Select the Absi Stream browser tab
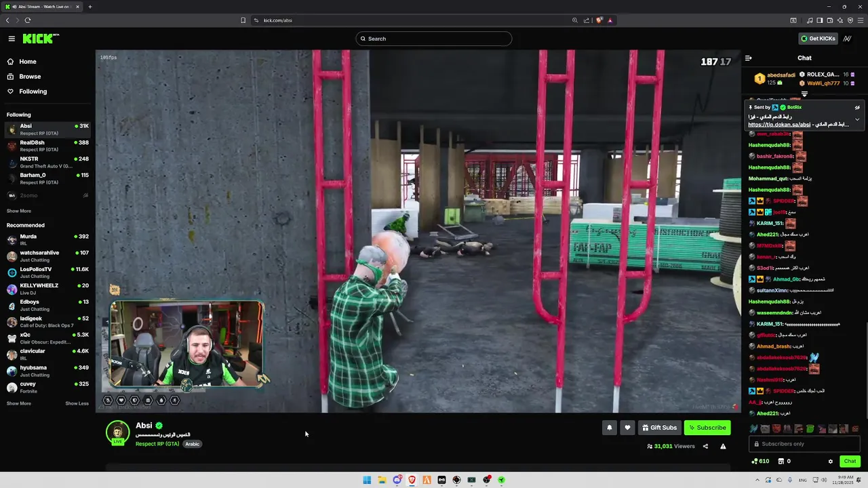The height and width of the screenshot is (488, 868). click(x=42, y=7)
